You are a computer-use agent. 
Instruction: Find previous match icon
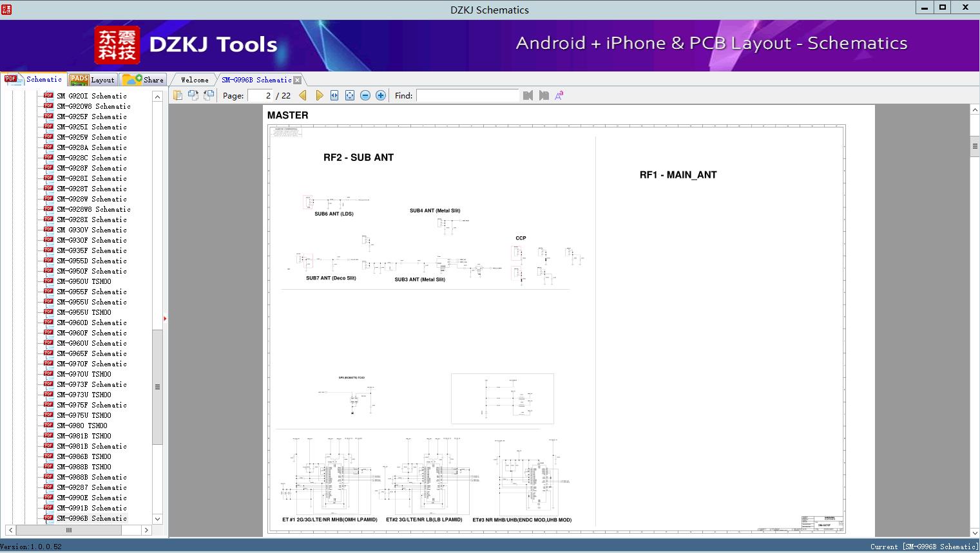[528, 95]
